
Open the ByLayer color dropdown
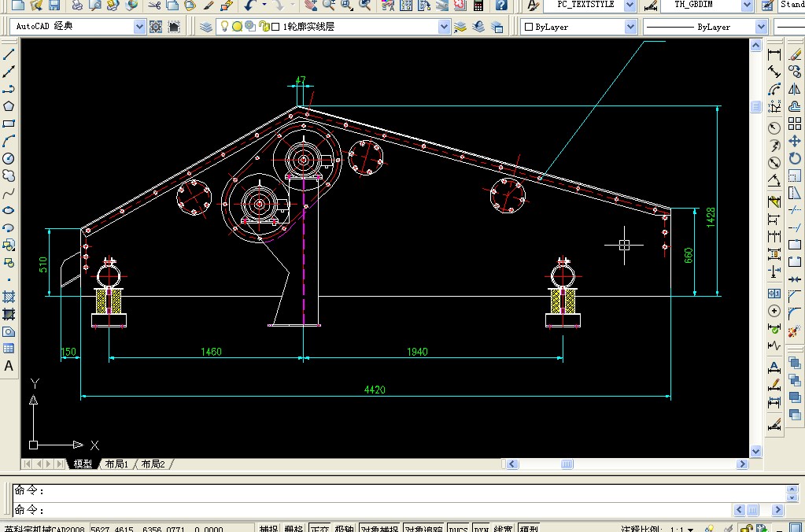630,27
